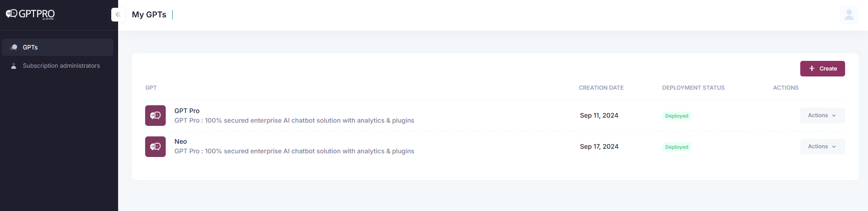The height and width of the screenshot is (211, 868).
Task: Click the plus icon on Create
Action: pos(812,69)
